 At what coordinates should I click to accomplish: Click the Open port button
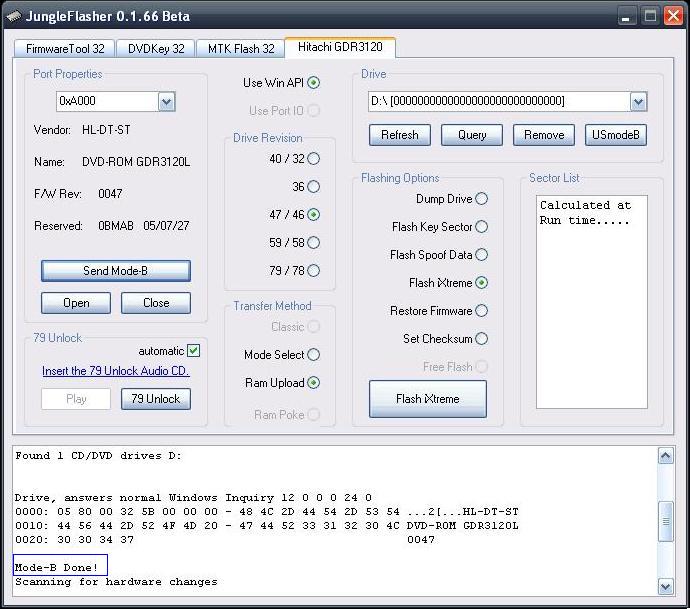pyautogui.click(x=76, y=303)
